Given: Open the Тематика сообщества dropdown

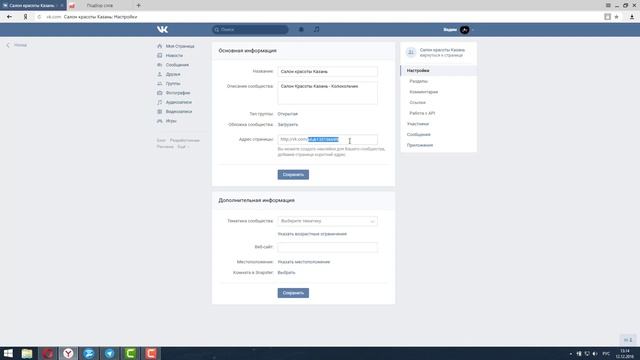Looking at the screenshot, I should pos(327,221).
